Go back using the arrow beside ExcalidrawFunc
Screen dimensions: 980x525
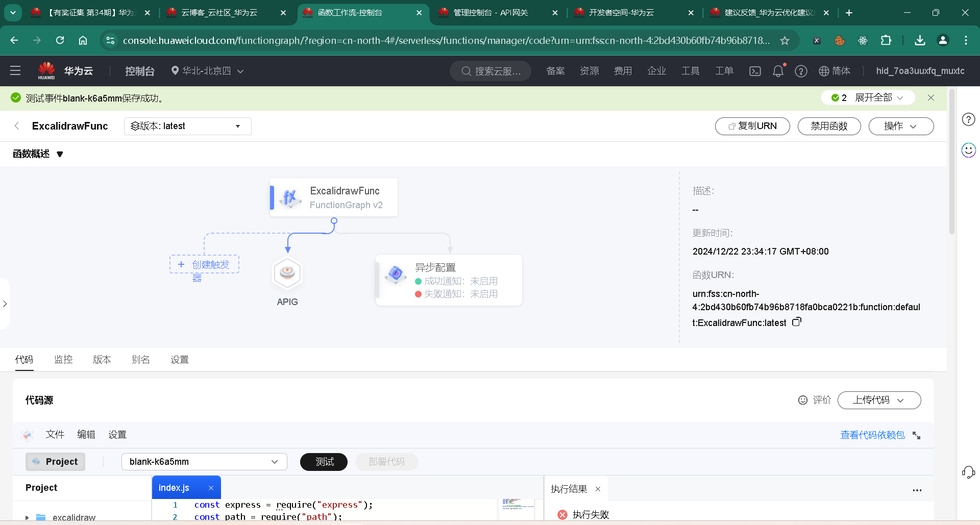coord(17,126)
